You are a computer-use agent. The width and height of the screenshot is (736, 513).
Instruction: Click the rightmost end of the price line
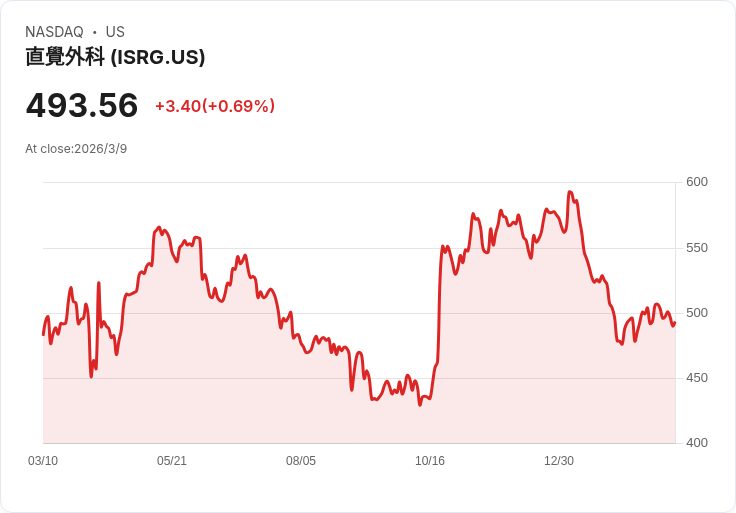(x=675, y=323)
